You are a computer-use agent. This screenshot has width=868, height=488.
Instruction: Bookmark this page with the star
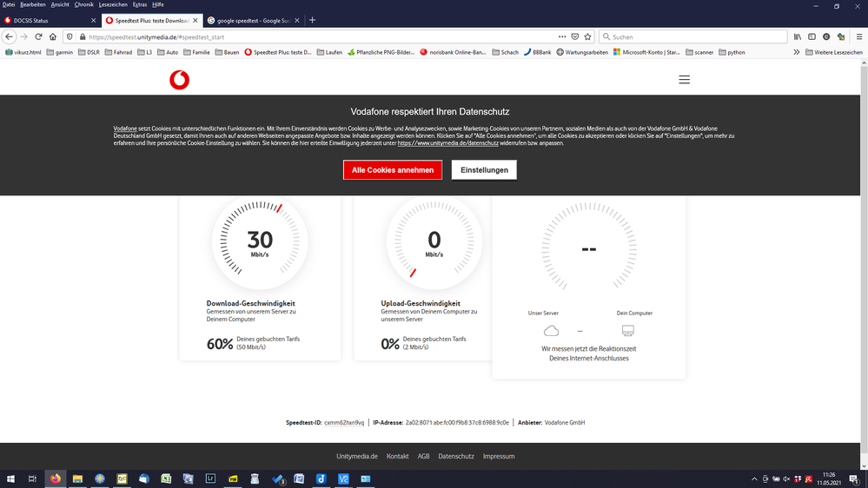[588, 37]
